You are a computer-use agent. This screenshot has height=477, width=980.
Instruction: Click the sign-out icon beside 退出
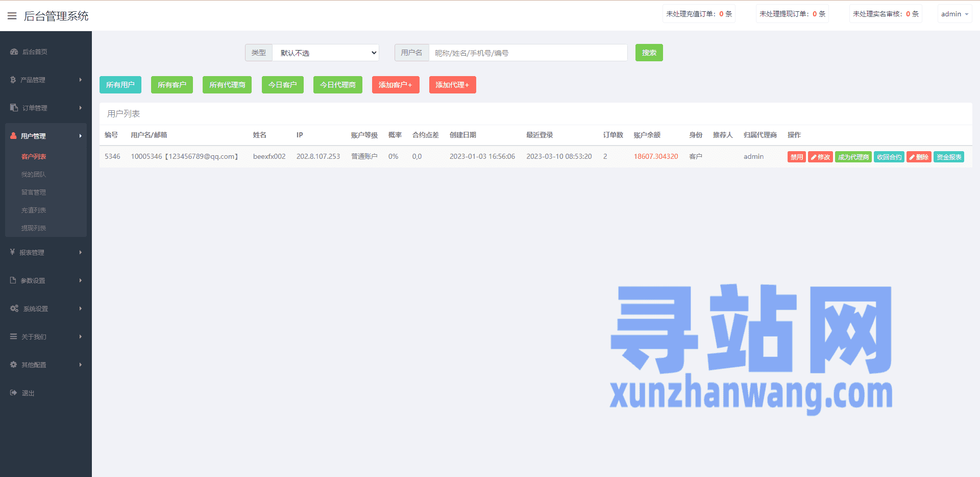14,393
